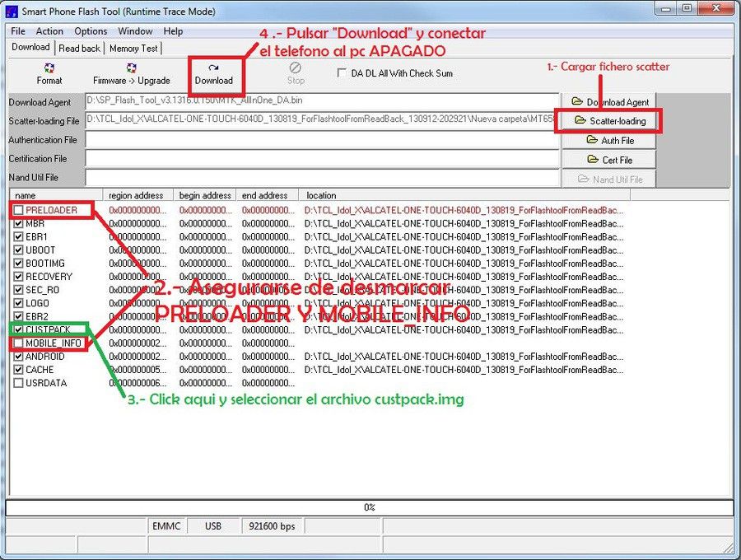Load scatter file via Scatter-loading button
The width and height of the screenshot is (741, 560).
(608, 121)
